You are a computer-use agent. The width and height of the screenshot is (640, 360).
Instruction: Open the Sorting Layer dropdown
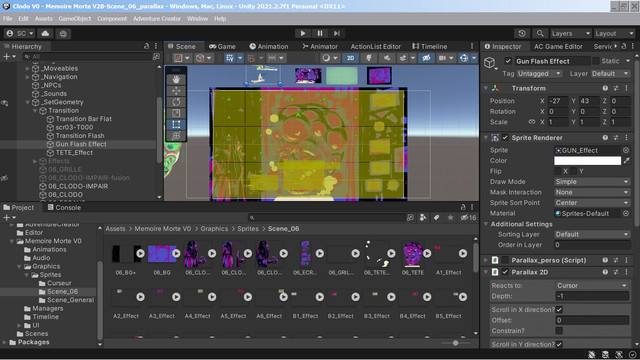click(x=592, y=235)
